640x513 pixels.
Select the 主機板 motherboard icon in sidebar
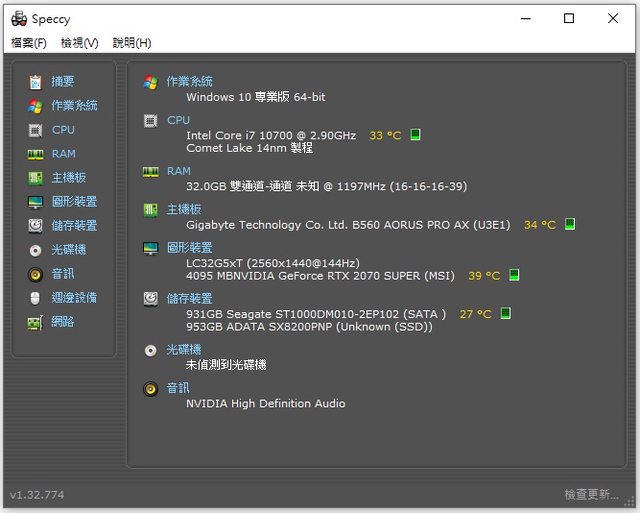point(35,178)
